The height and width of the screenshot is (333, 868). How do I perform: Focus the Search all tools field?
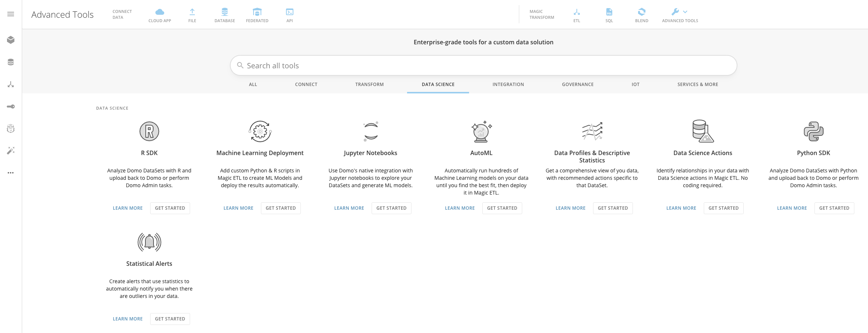click(x=483, y=65)
